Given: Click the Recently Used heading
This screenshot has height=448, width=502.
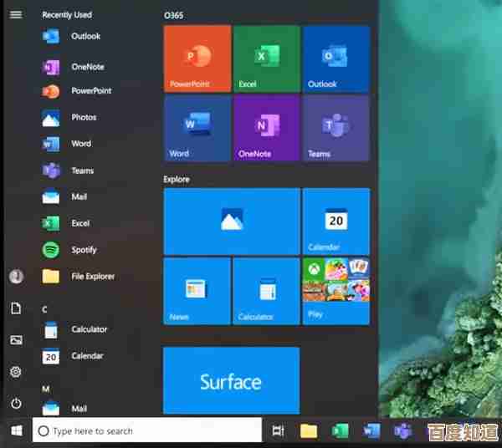Looking at the screenshot, I should pyautogui.click(x=67, y=15).
